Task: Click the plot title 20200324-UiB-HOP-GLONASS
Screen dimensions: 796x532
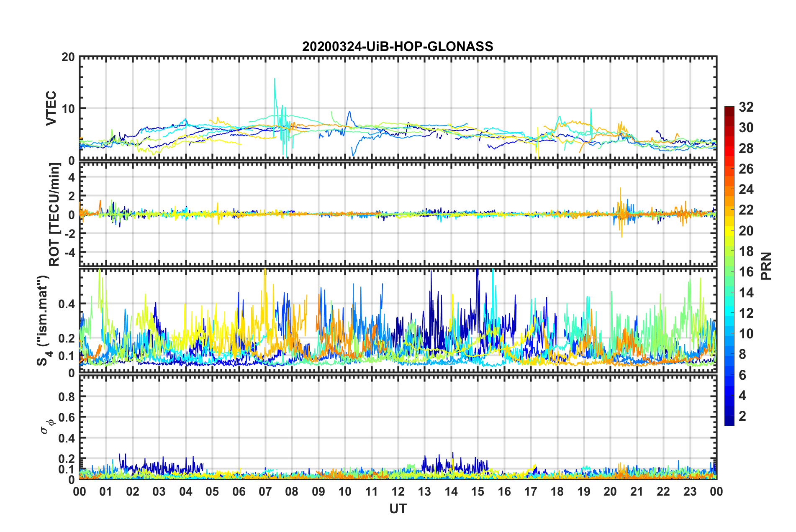Action: (398, 46)
